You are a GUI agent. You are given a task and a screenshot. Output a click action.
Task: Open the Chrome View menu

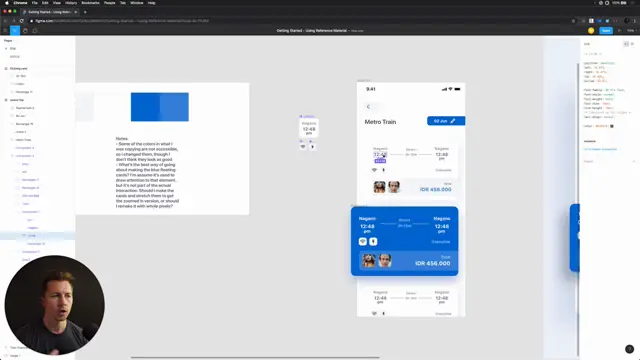coord(57,3)
